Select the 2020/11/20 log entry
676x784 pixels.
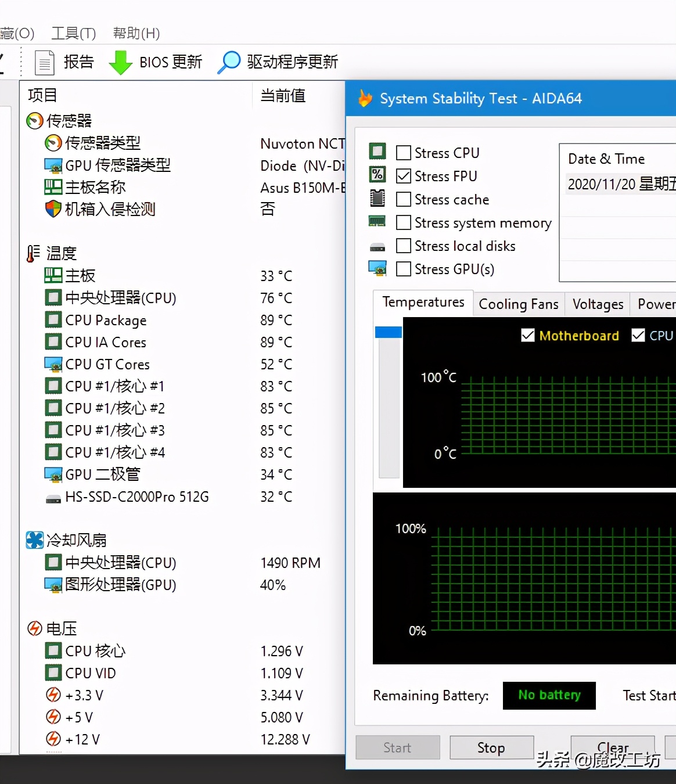pyautogui.click(x=620, y=184)
